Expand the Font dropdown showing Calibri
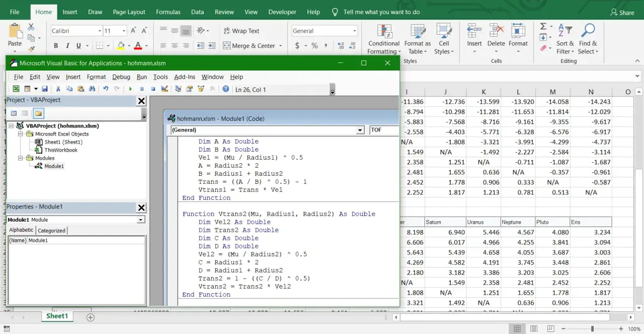Viewport: 644px width, 334px height. click(99, 30)
